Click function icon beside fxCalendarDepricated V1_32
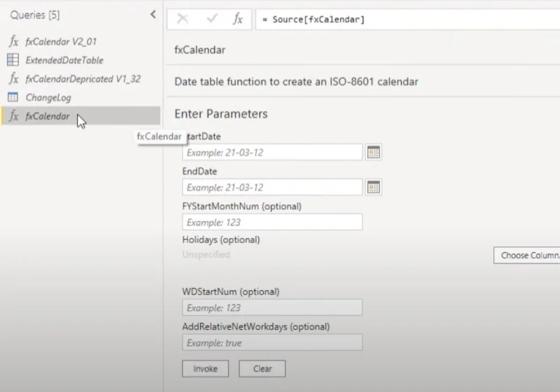The image size is (560, 392). [x=13, y=78]
